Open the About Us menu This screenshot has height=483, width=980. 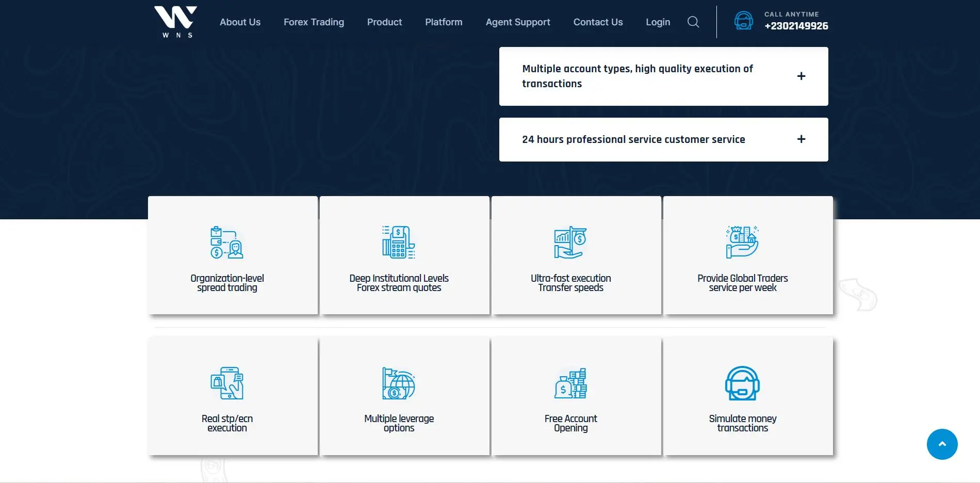(240, 22)
